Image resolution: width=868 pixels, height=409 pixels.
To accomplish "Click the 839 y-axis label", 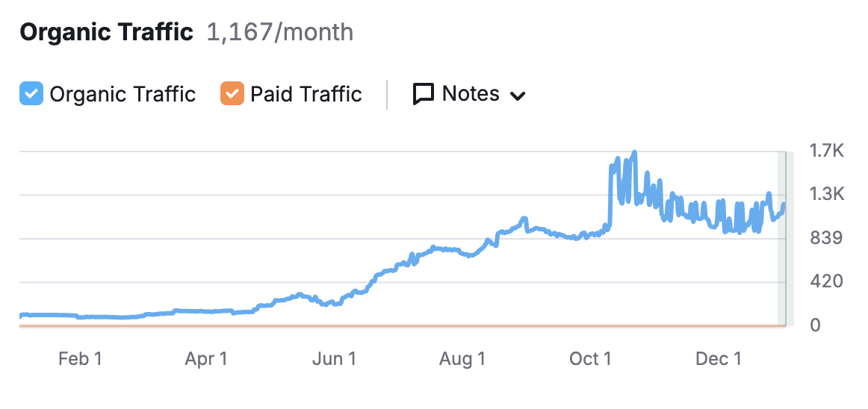I will click(825, 239).
